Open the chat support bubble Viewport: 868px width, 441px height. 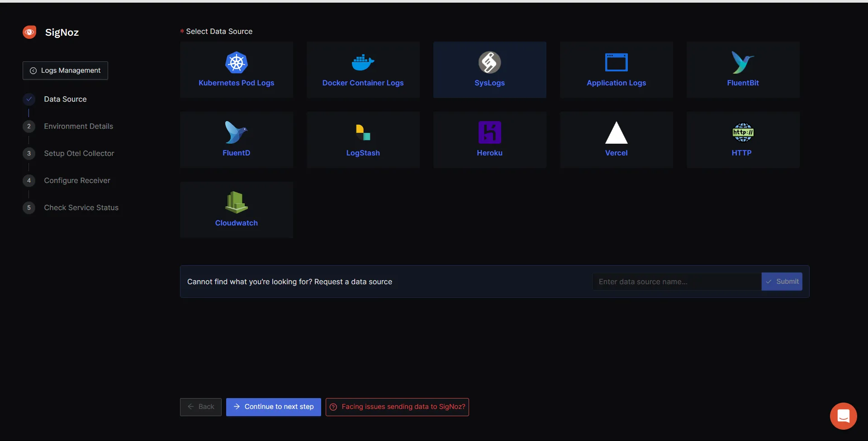tap(843, 416)
